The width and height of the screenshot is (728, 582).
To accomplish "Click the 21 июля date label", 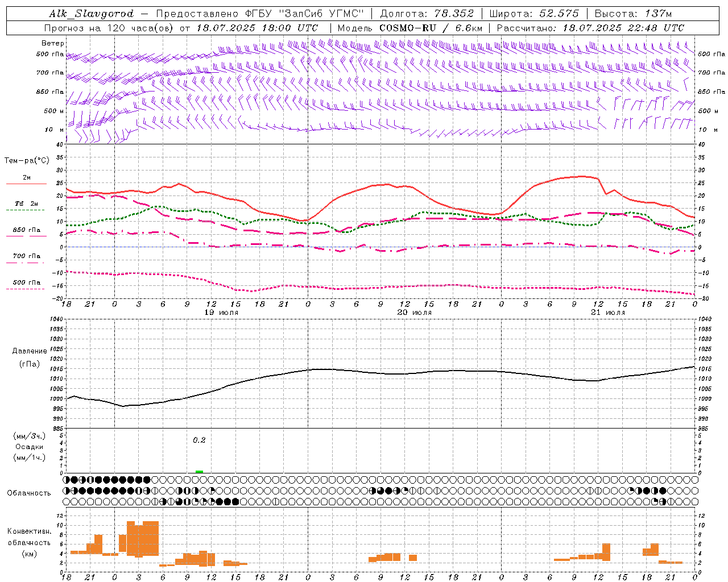I will 607,313.
